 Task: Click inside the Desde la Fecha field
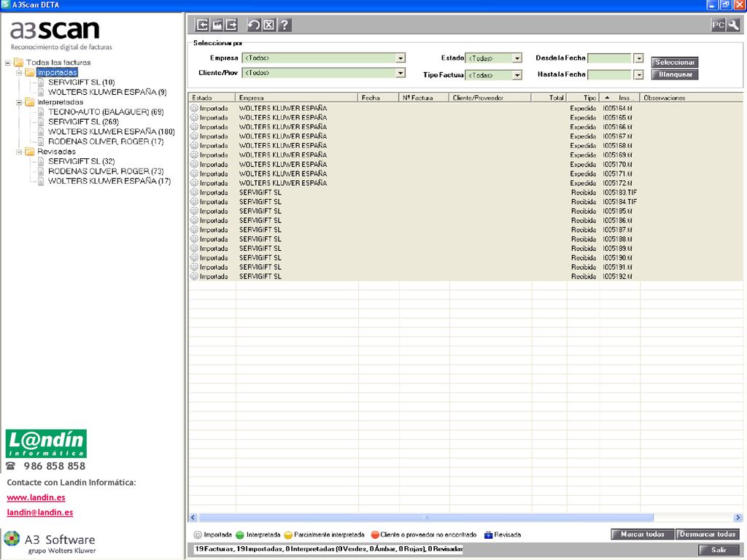tap(609, 58)
